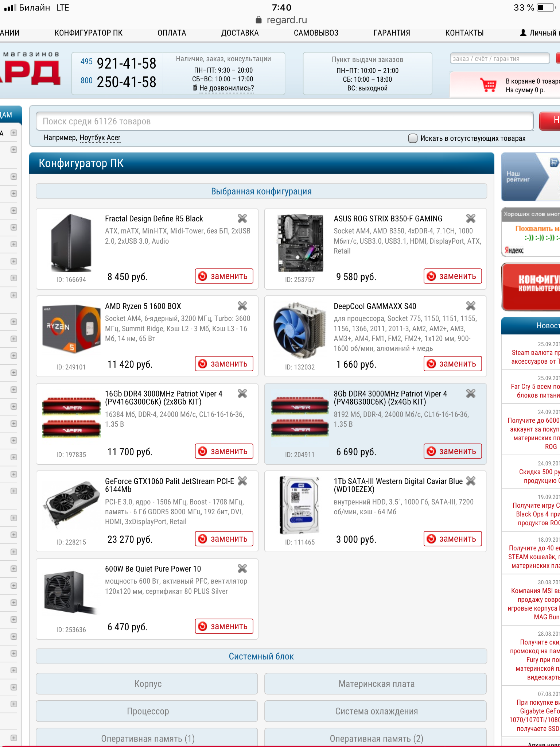Replace the 16Gb Patriot Viper memory

[224, 451]
